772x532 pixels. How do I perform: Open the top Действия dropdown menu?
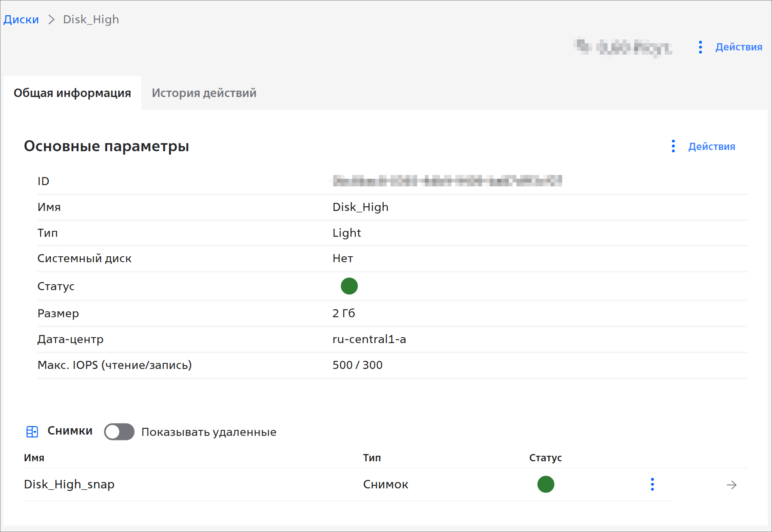tap(739, 47)
